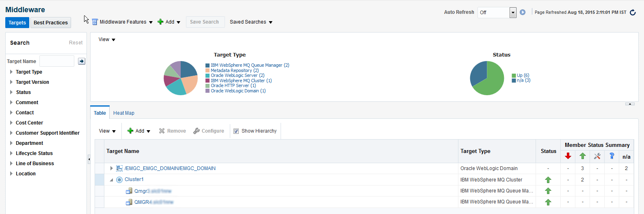Toggle the Show Hierarchy checkbox
Image resolution: width=644 pixels, height=214 pixels.
coord(236,131)
